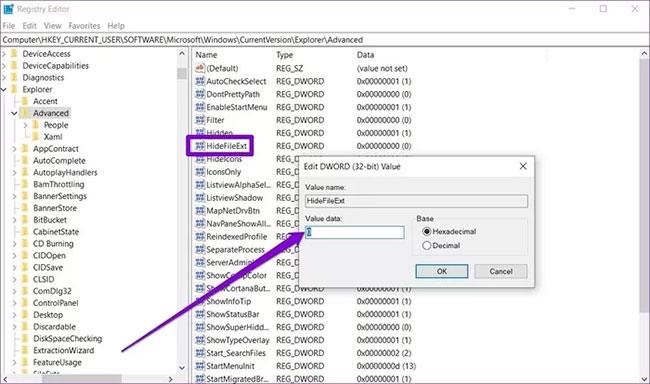This screenshot has height=384, width=650.
Task: Click the ControlPanel folder icon in tree
Action: coord(25,303)
